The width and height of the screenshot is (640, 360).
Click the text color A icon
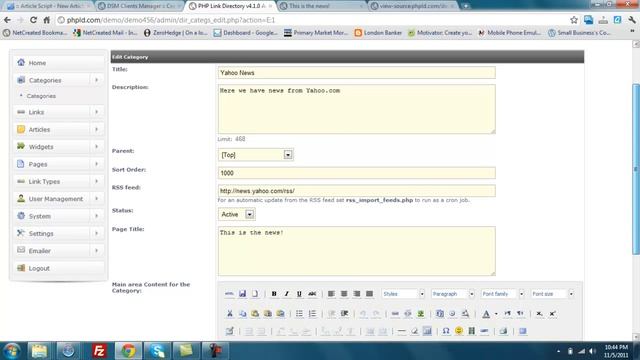pyautogui.click(x=486, y=313)
